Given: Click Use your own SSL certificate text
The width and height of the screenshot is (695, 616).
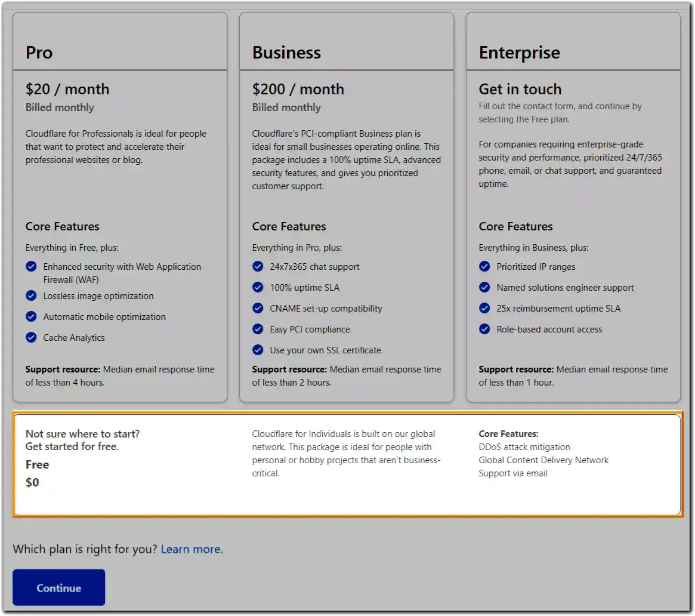Looking at the screenshot, I should point(325,350).
